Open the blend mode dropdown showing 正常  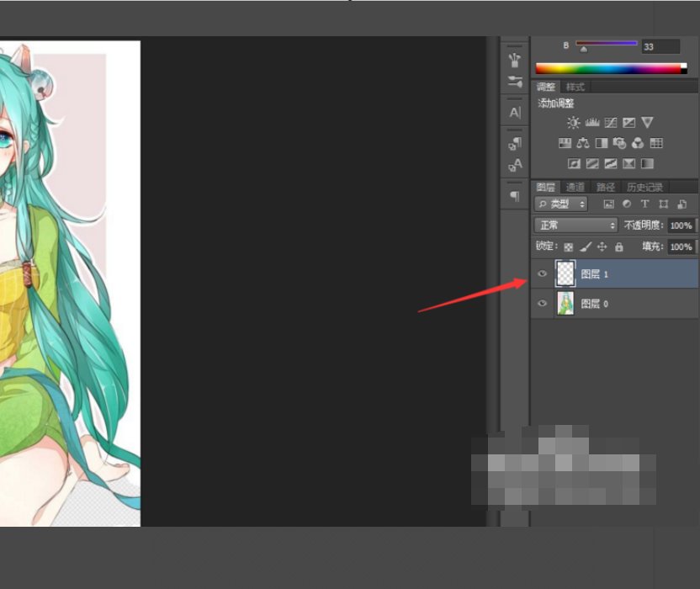tap(575, 225)
